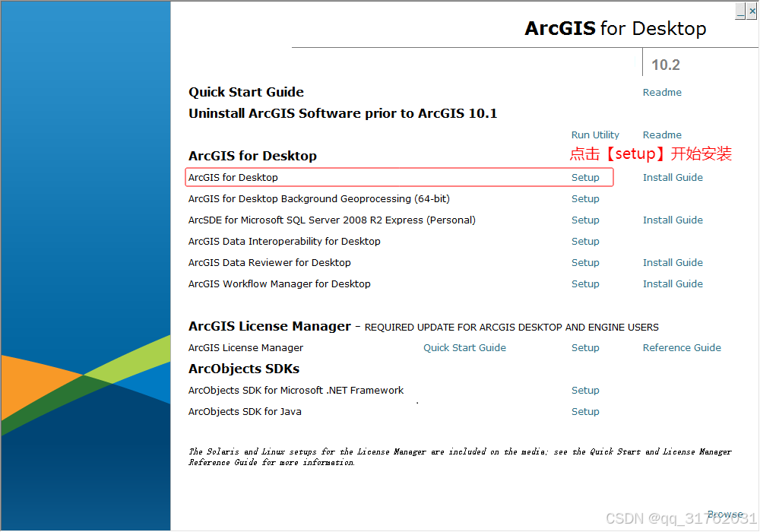Select 'ArcGIS for Desktop' product row text
Image resolution: width=760 pixels, height=532 pixels.
point(233,177)
